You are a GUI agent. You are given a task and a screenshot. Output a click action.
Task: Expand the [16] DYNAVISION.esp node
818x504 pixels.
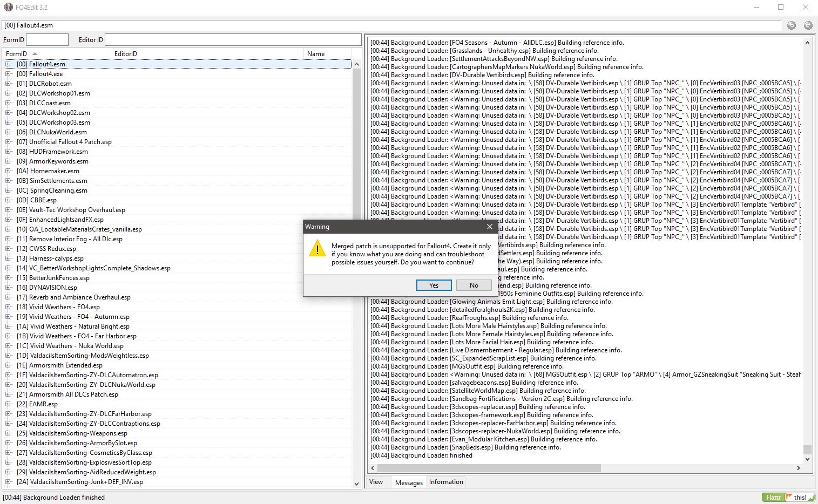click(8, 288)
